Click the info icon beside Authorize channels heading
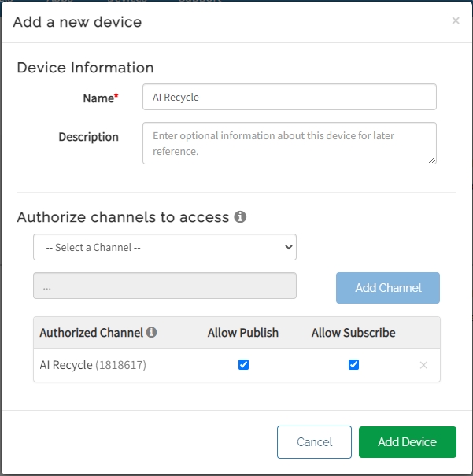Viewport: 473px width, 476px height. [x=240, y=216]
